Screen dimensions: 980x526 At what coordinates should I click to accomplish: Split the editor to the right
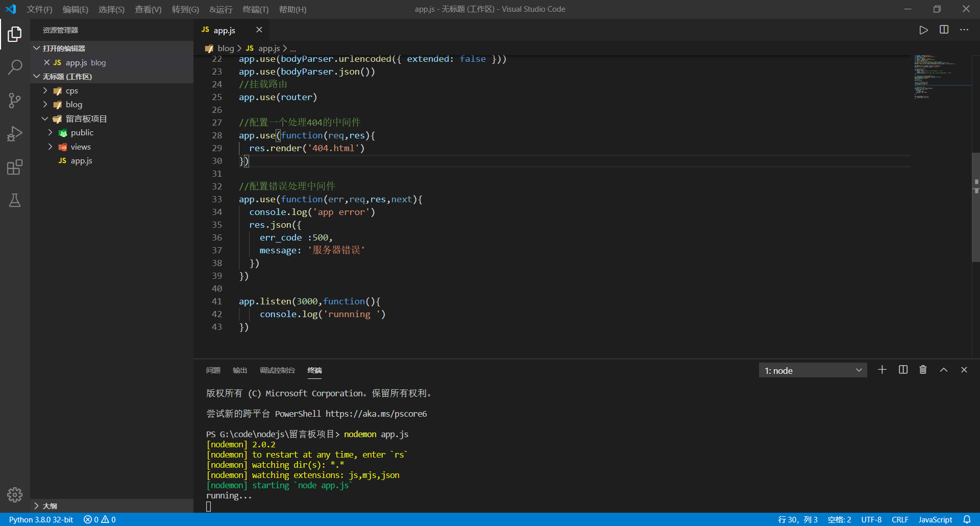point(944,30)
